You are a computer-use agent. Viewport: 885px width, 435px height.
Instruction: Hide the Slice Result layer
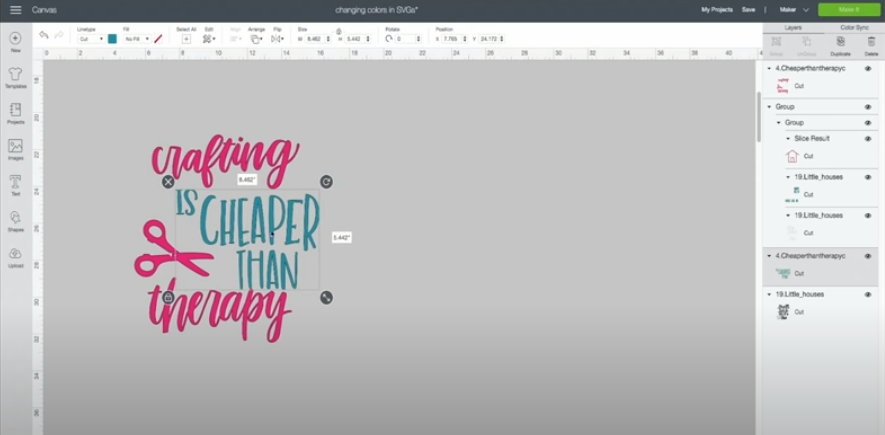pyautogui.click(x=868, y=139)
